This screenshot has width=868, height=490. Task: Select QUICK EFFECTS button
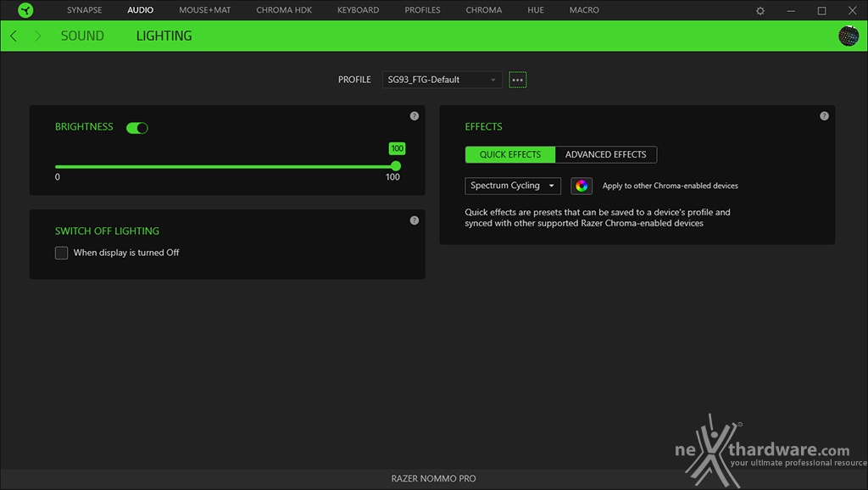[509, 154]
